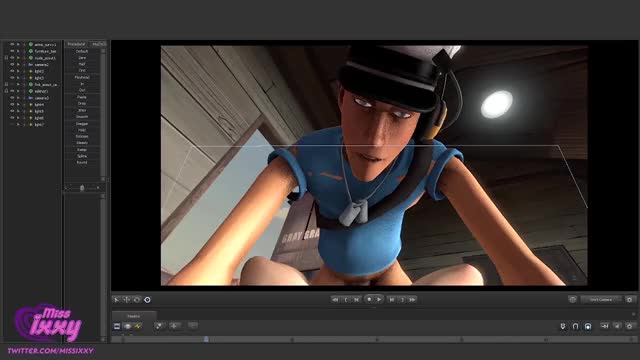This screenshot has width=640, height=360.
Task: Open the Work Camera dropdown
Action: pos(601,300)
